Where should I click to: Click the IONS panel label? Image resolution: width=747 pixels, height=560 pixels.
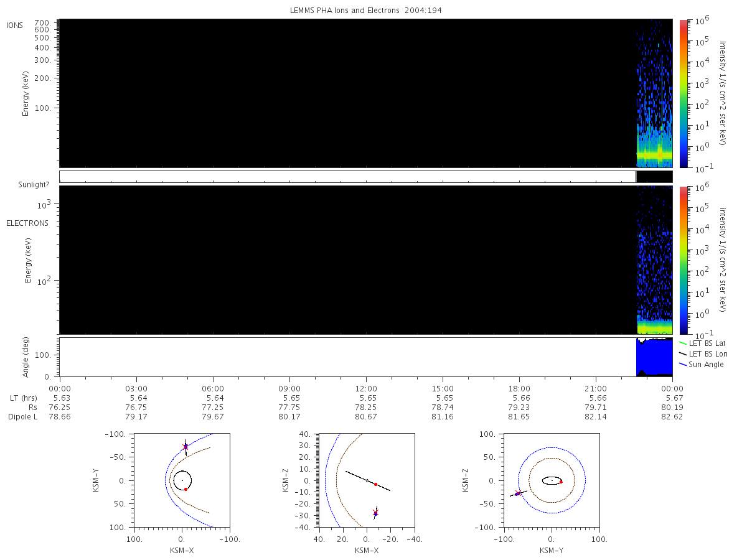point(16,25)
